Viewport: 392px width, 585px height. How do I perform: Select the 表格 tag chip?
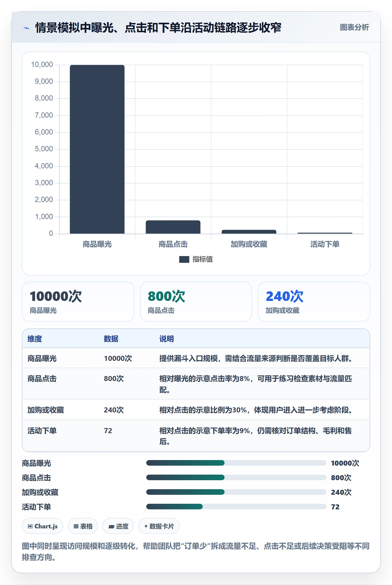[83, 526]
